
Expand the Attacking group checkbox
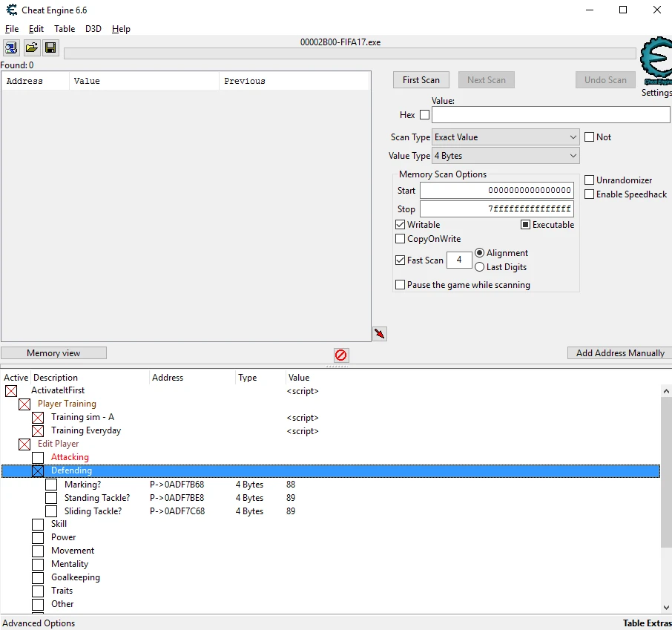[x=38, y=458]
